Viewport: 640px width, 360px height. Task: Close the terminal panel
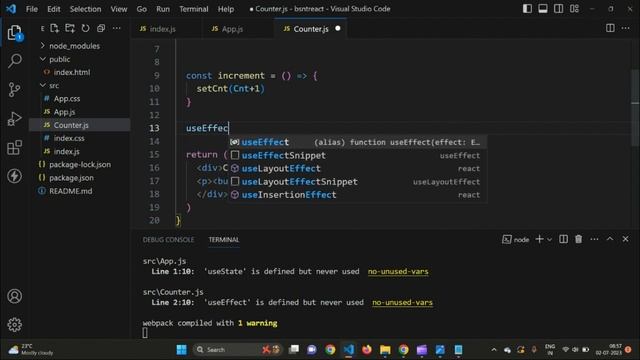point(625,239)
